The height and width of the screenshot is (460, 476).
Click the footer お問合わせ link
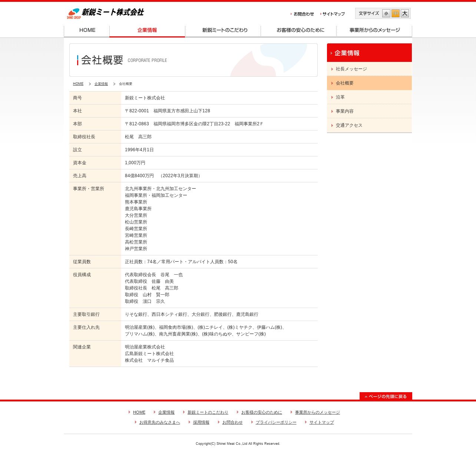click(232, 423)
